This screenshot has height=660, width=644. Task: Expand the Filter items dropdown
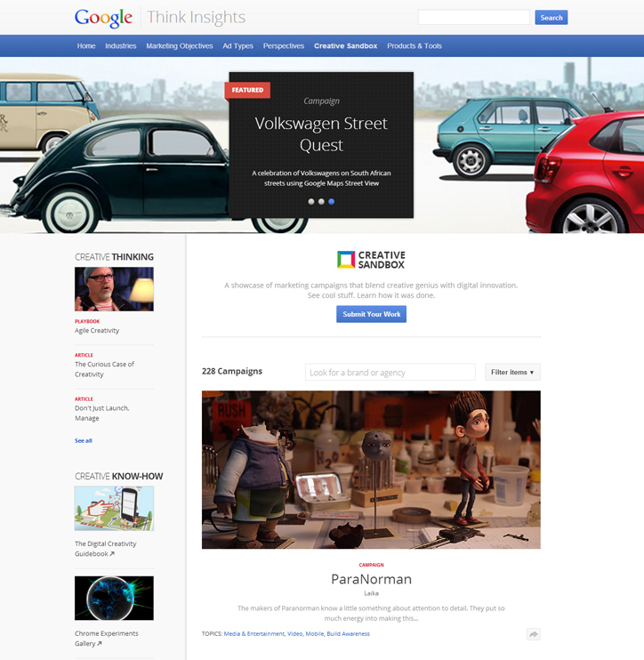tap(512, 372)
